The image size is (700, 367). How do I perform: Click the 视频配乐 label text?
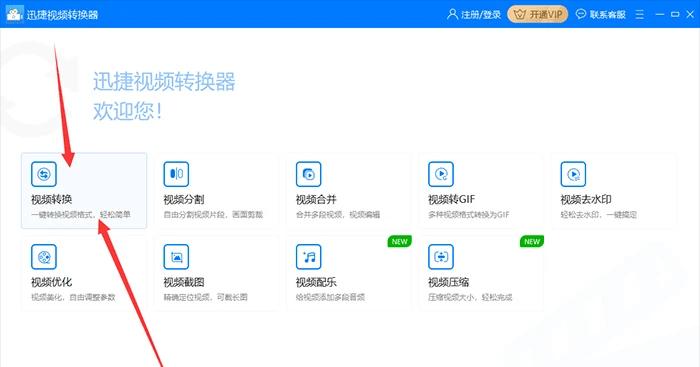click(x=316, y=282)
